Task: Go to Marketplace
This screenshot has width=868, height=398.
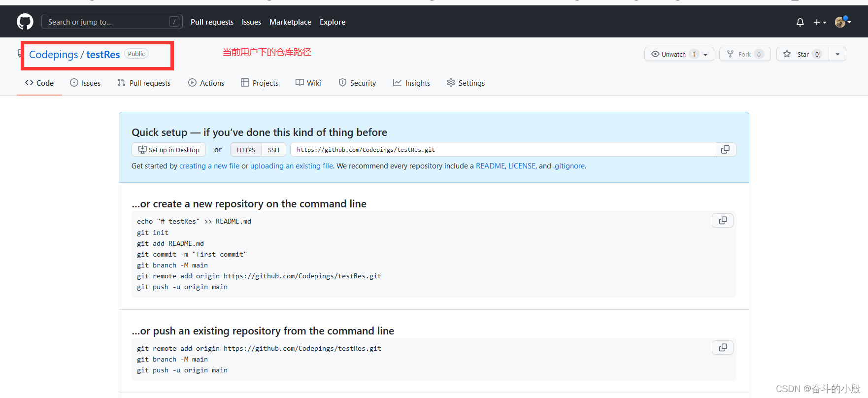Action: [x=290, y=22]
